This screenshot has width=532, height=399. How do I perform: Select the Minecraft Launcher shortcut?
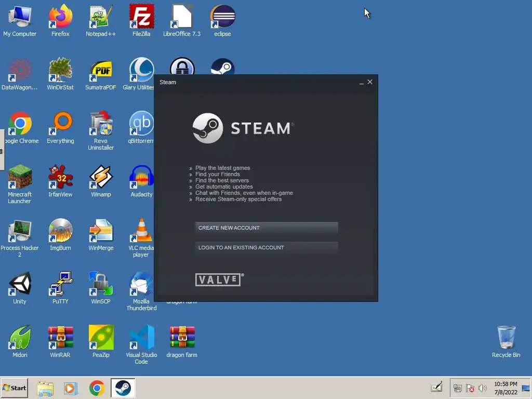[x=20, y=184]
